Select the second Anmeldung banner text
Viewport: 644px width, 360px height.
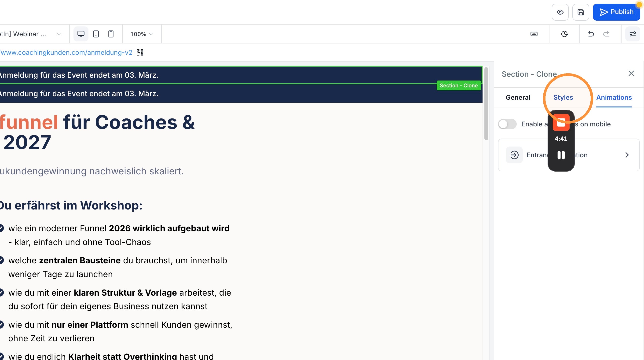coord(79,93)
